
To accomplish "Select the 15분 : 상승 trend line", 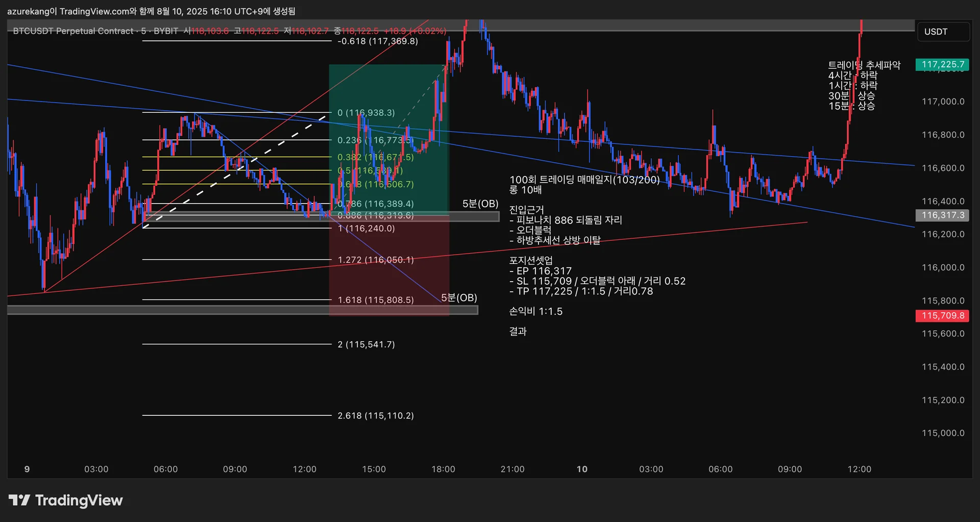I will (x=851, y=106).
